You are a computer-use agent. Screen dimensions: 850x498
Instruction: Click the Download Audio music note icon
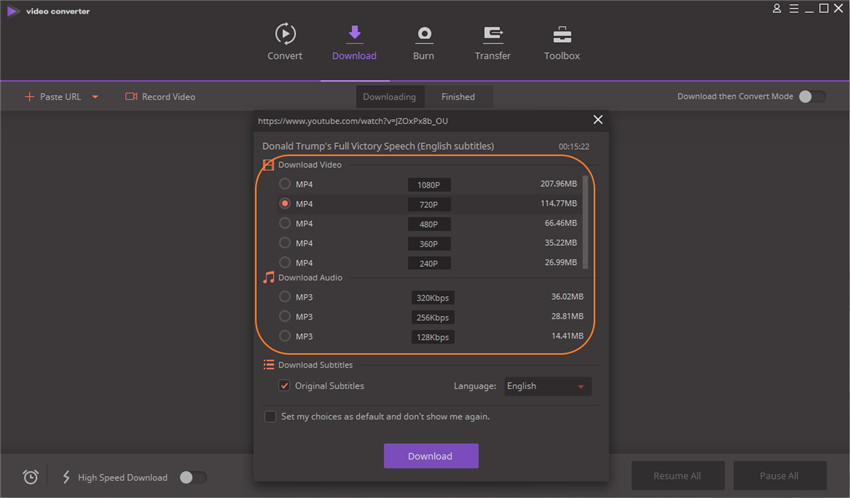pyautogui.click(x=268, y=277)
